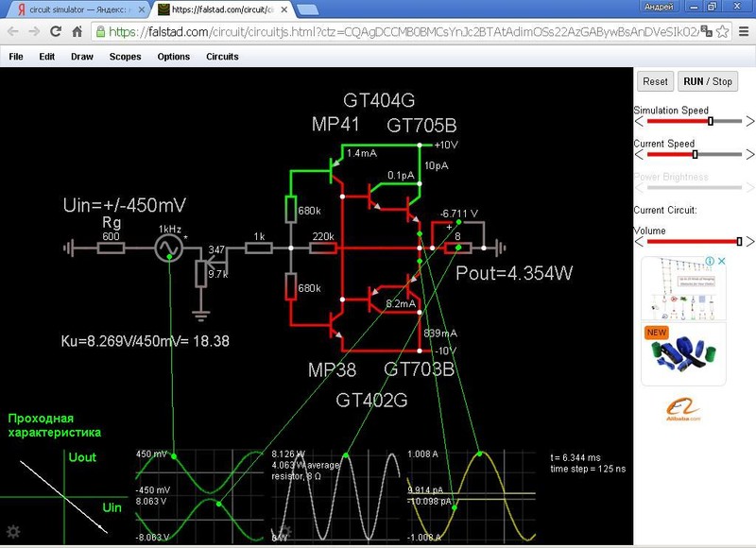
Task: Select the 9.7k potentiometer
Action: click(201, 273)
